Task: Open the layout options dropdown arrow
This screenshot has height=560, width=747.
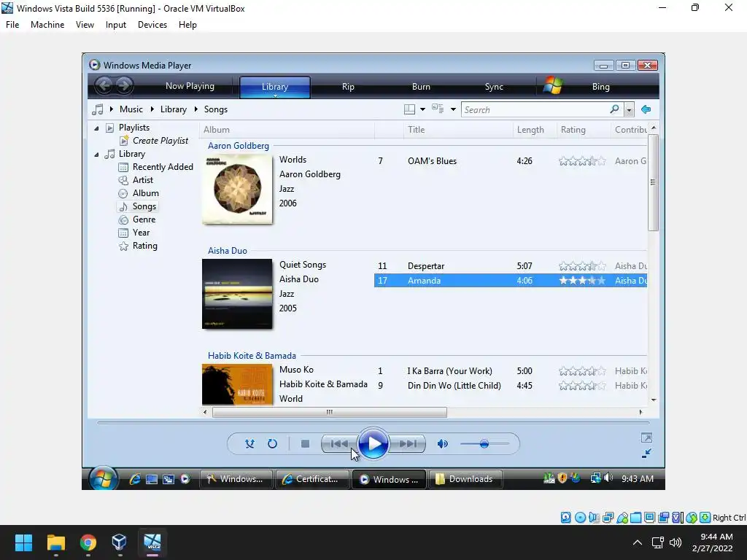Action: pos(422,109)
